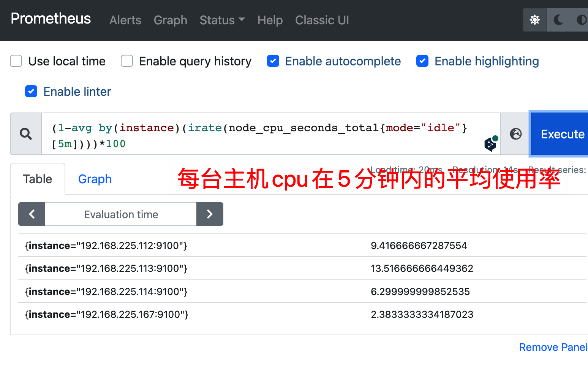The width and height of the screenshot is (588, 368).
Task: Switch to the Graph tab
Action: tap(95, 179)
